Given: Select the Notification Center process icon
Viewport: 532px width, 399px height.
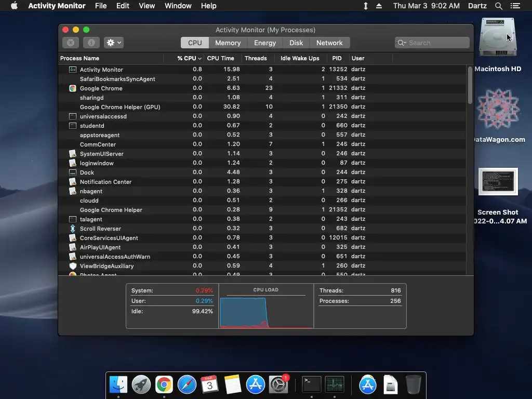Looking at the screenshot, I should (73, 182).
